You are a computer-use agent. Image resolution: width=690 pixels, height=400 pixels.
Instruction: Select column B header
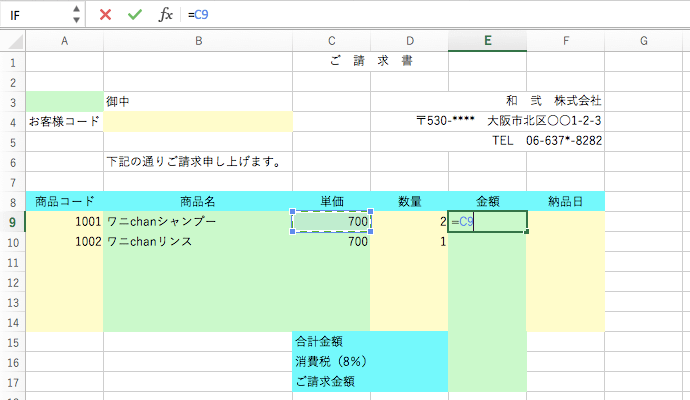tap(198, 41)
